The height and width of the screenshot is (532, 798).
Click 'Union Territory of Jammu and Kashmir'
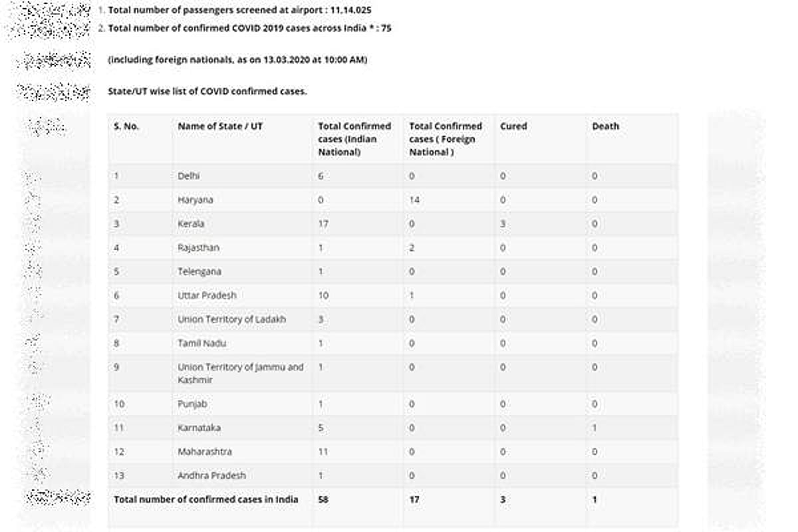[x=240, y=373]
